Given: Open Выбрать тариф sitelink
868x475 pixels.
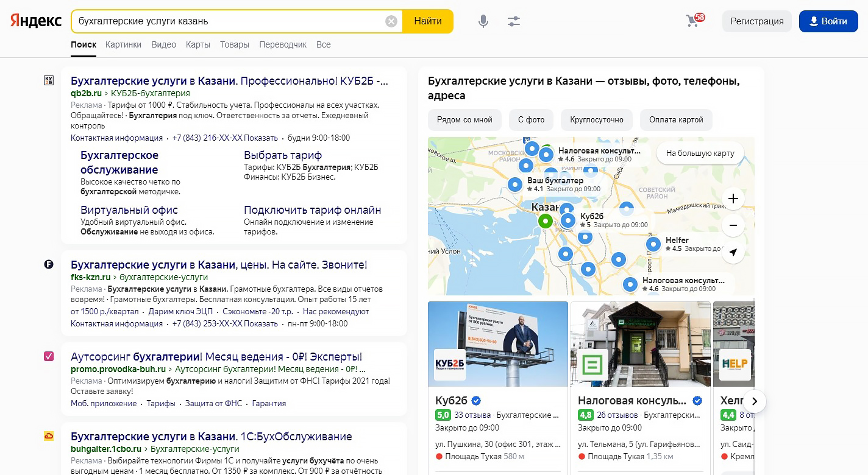Looking at the screenshot, I should point(283,155).
